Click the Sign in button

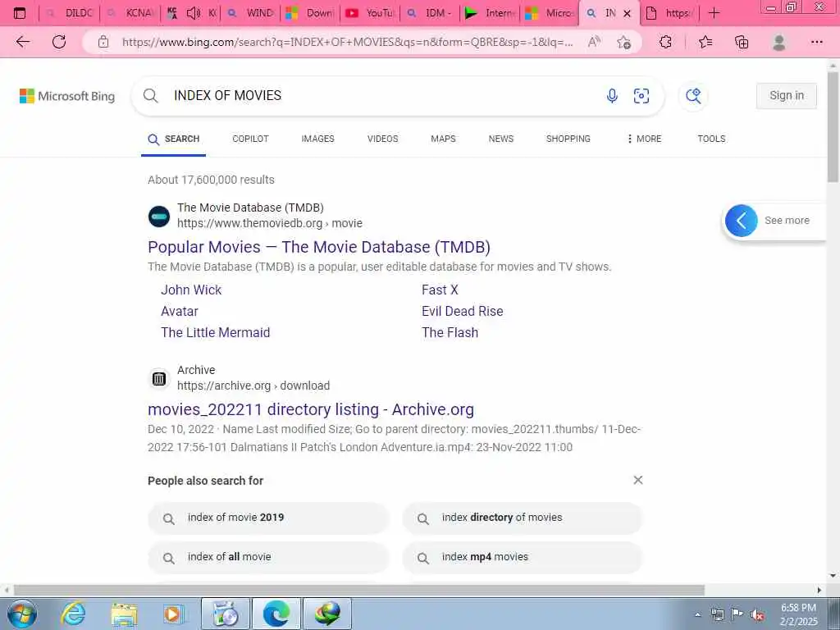coord(787,95)
